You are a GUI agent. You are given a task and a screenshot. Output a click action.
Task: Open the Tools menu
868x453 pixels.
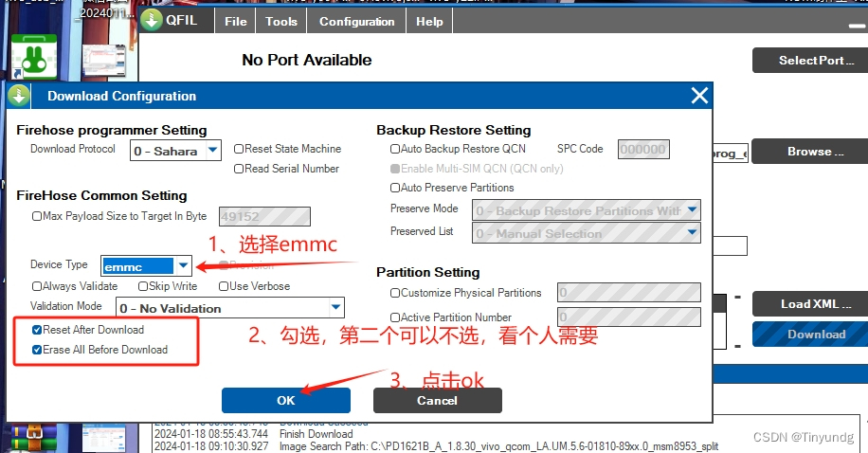280,22
